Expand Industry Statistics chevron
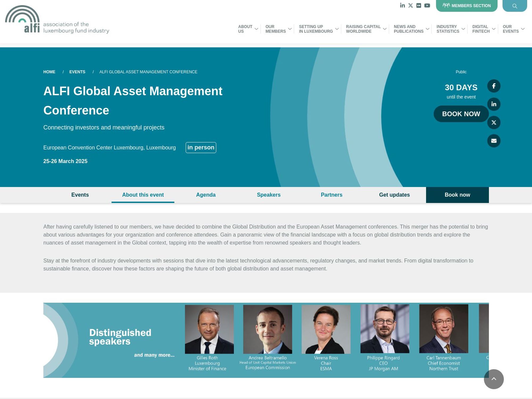 (463, 29)
